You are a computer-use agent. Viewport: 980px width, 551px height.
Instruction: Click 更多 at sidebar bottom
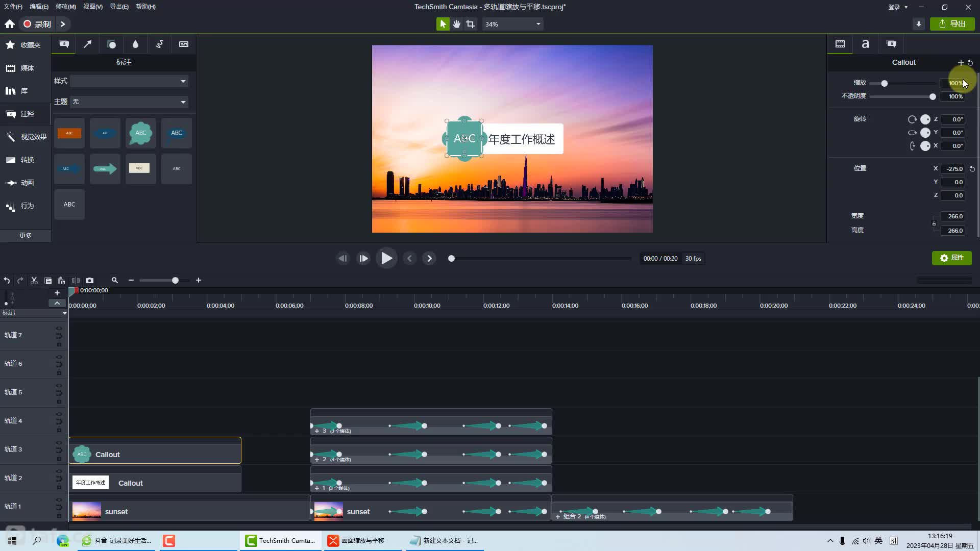click(x=26, y=236)
